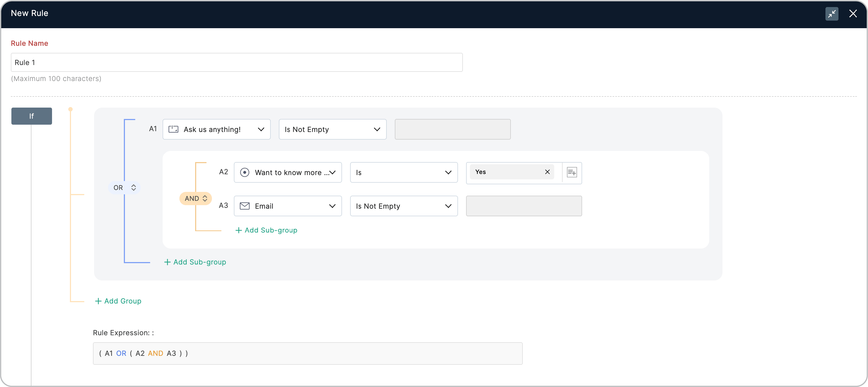Image resolution: width=868 pixels, height=387 pixels.
Task: Close the New Rule dialog
Action: tap(853, 14)
